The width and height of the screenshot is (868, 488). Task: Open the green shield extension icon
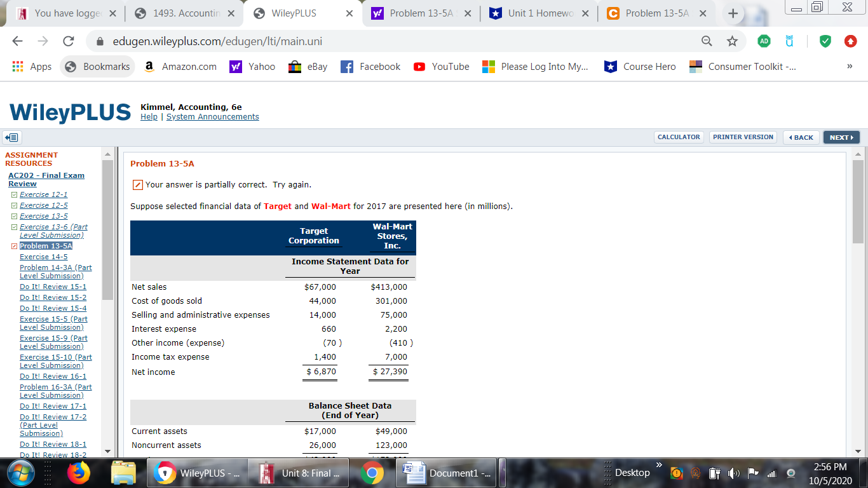point(825,41)
